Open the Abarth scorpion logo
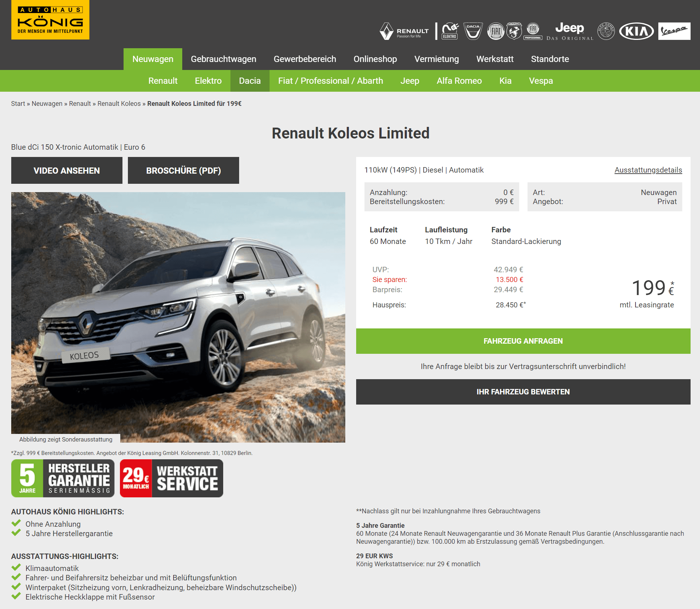The image size is (700, 609). click(x=514, y=31)
